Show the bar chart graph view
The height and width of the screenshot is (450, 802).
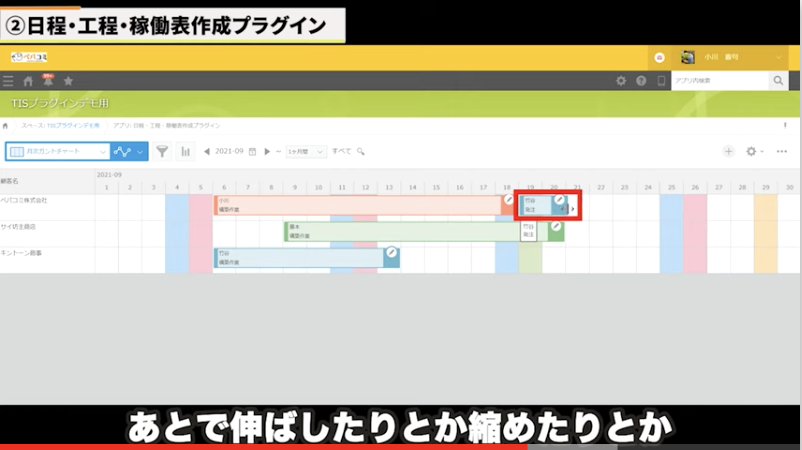coord(185,151)
